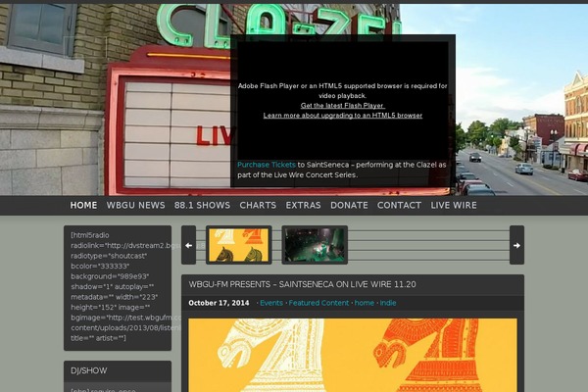Open the Events category link
This screenshot has height=392, width=588.
[271, 303]
